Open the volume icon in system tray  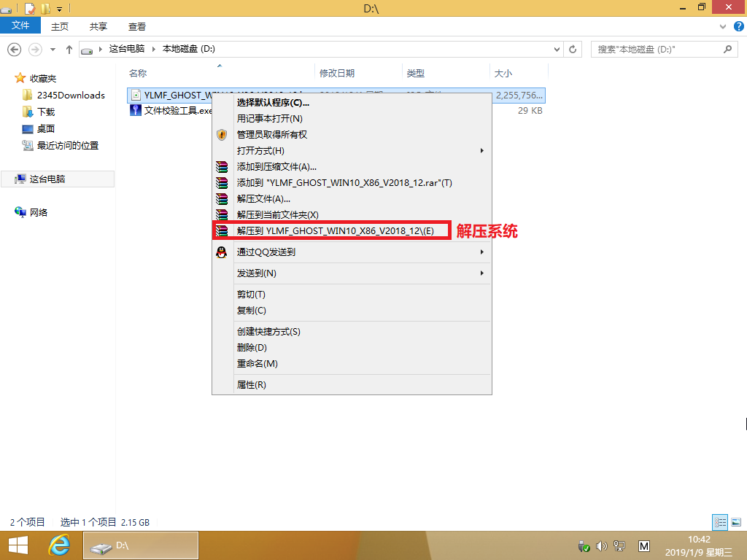point(600,545)
